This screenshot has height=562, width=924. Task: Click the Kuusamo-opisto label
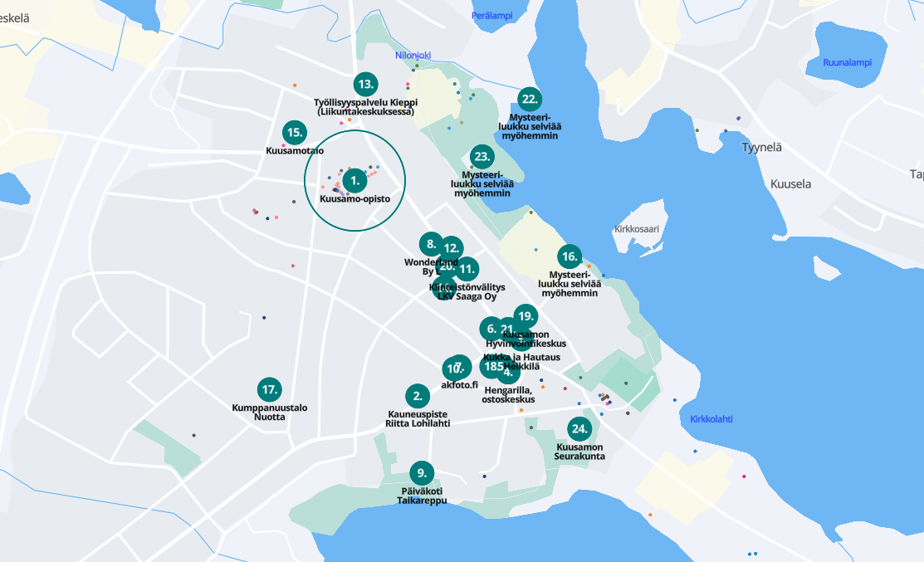point(354,199)
